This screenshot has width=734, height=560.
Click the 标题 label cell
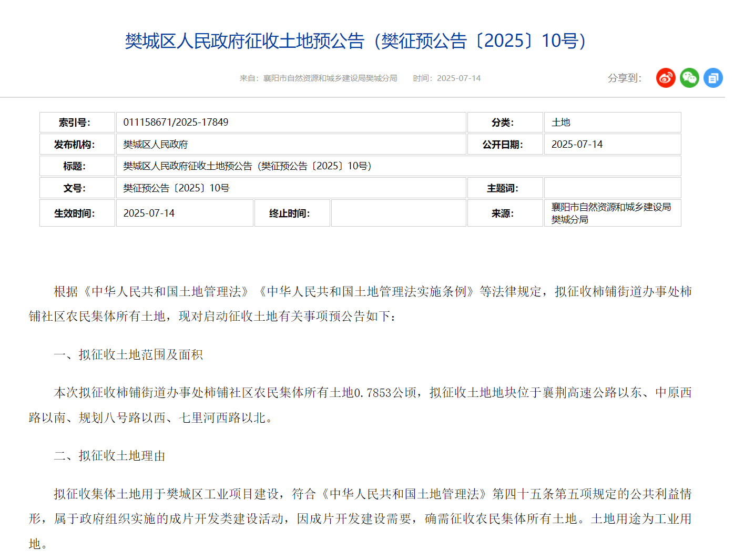coord(77,166)
